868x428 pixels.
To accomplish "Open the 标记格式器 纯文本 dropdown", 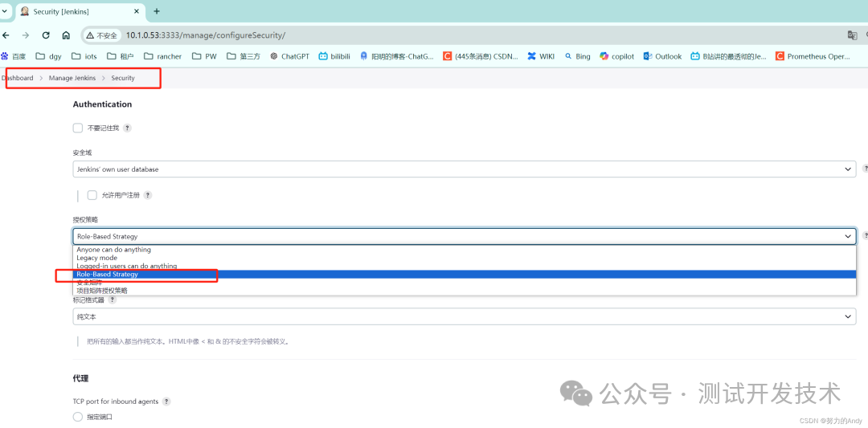I will coord(465,316).
